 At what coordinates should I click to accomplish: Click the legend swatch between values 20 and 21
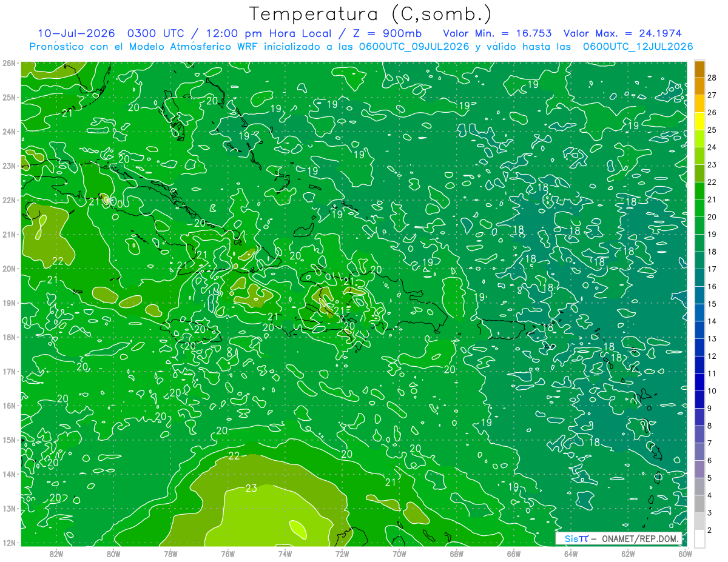tap(699, 208)
